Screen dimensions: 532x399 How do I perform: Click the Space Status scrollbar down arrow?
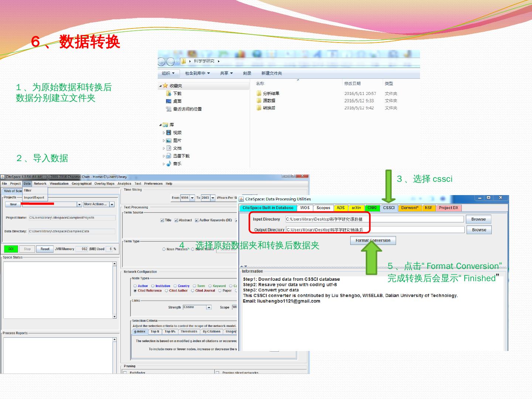click(x=115, y=317)
